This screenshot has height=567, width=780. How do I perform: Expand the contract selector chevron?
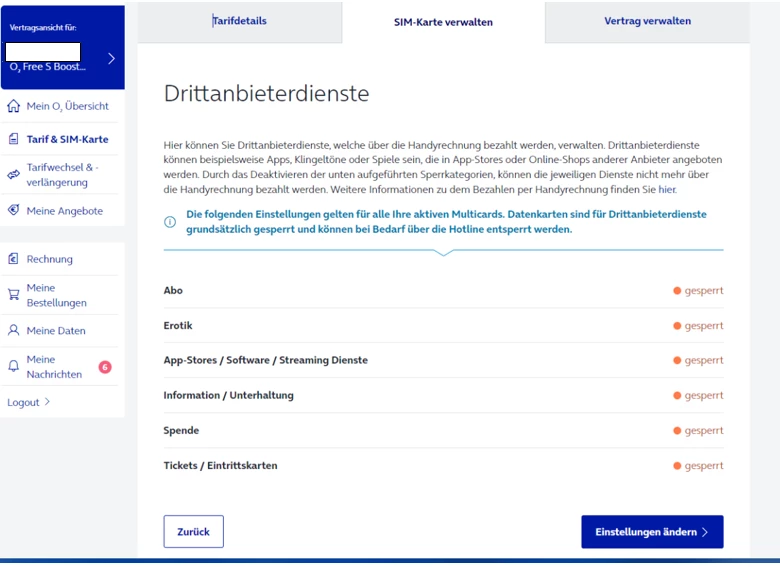tap(111, 59)
